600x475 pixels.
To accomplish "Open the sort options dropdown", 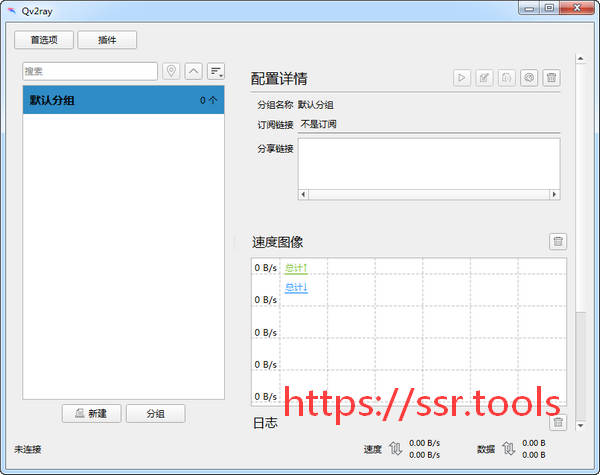I will click(216, 71).
